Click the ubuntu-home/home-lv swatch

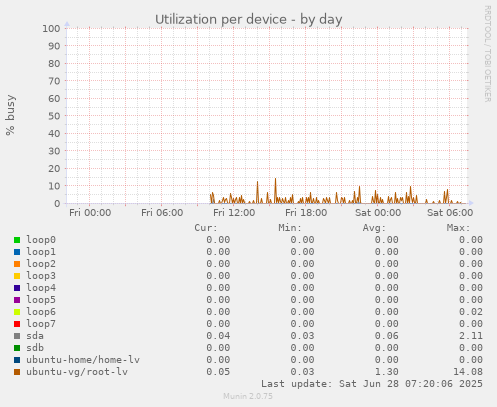tap(17, 360)
